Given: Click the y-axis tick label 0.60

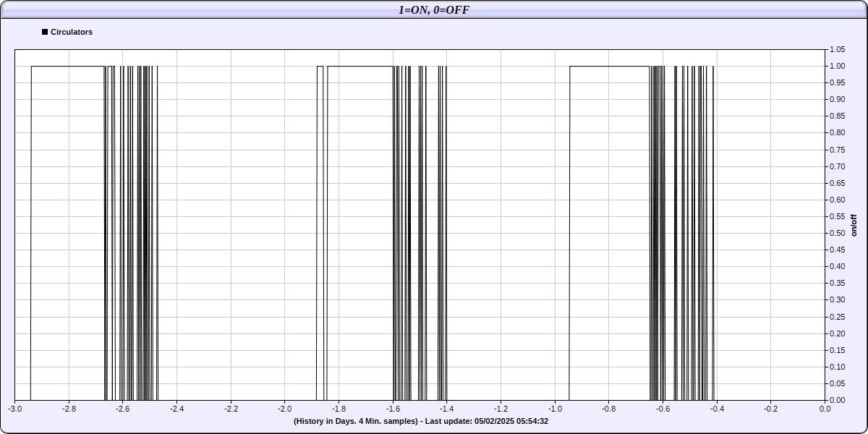Looking at the screenshot, I should 837,200.
